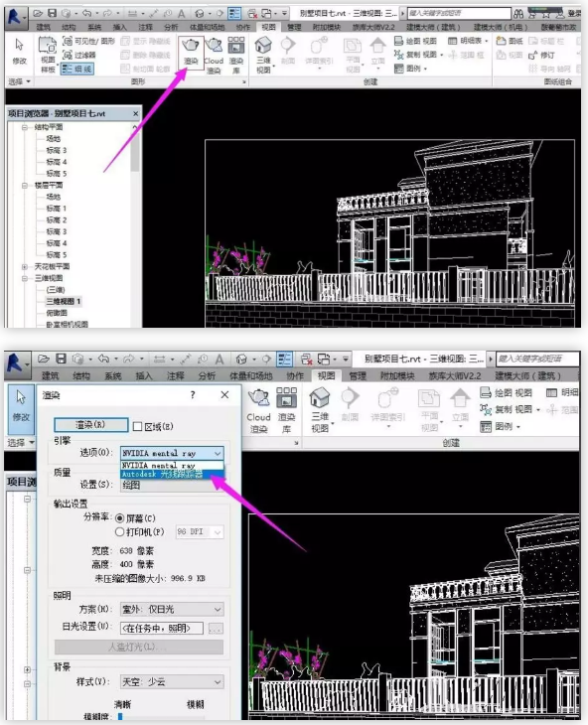Open 样式 background dropdown 天空: 少云
This screenshot has width=588, height=725.
click(x=172, y=682)
